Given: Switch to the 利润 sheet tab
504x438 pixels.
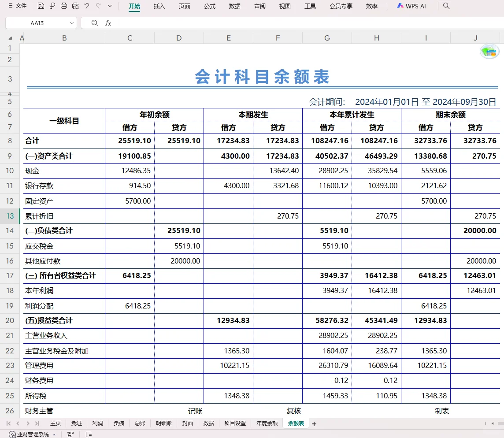Looking at the screenshot, I should (98, 423).
